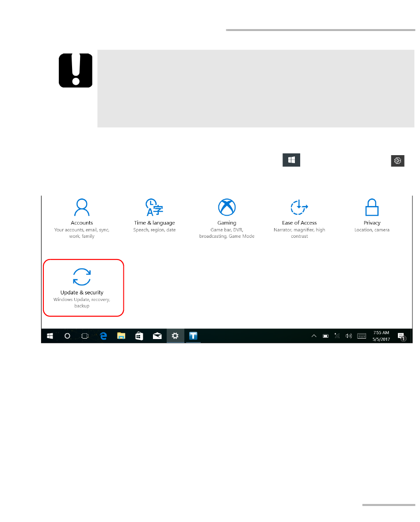The width and height of the screenshot is (420, 522).
Task: Open the Accounts settings category
Action: pyautogui.click(x=82, y=218)
